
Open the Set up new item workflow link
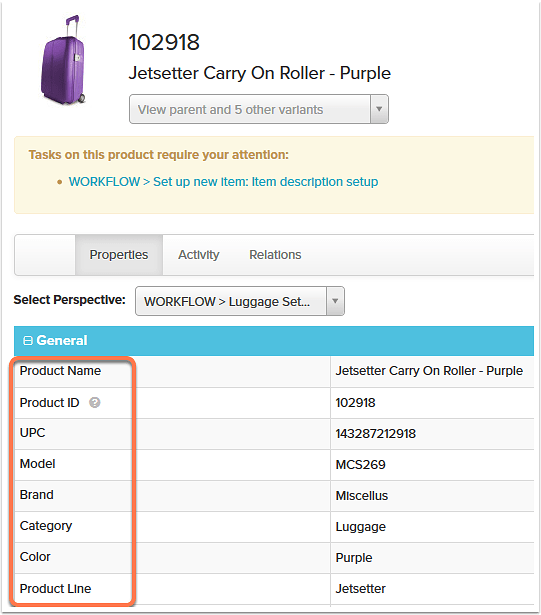pyautogui.click(x=223, y=182)
